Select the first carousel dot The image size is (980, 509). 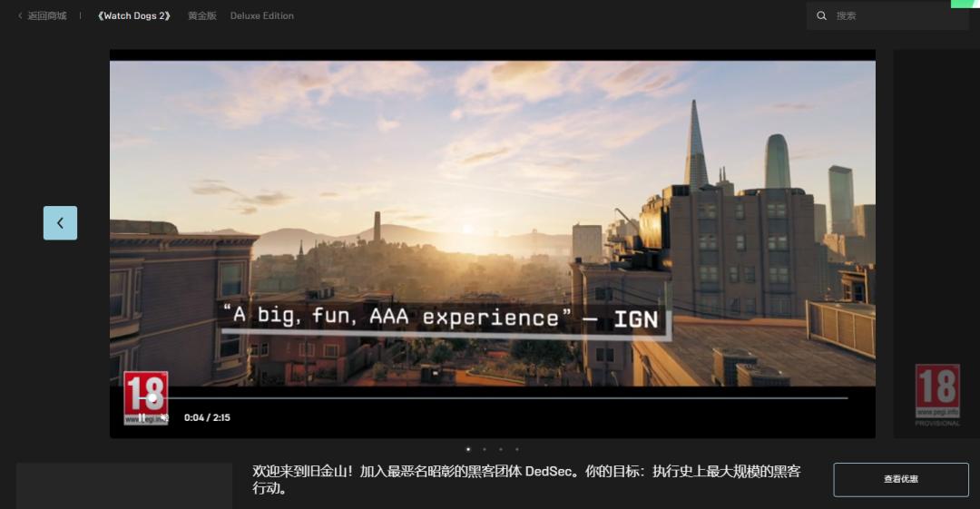(x=468, y=449)
